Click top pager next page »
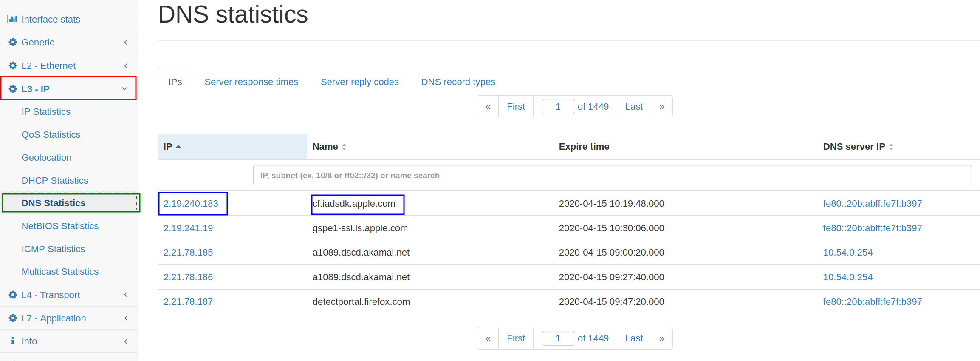The image size is (980, 361). [x=661, y=106]
